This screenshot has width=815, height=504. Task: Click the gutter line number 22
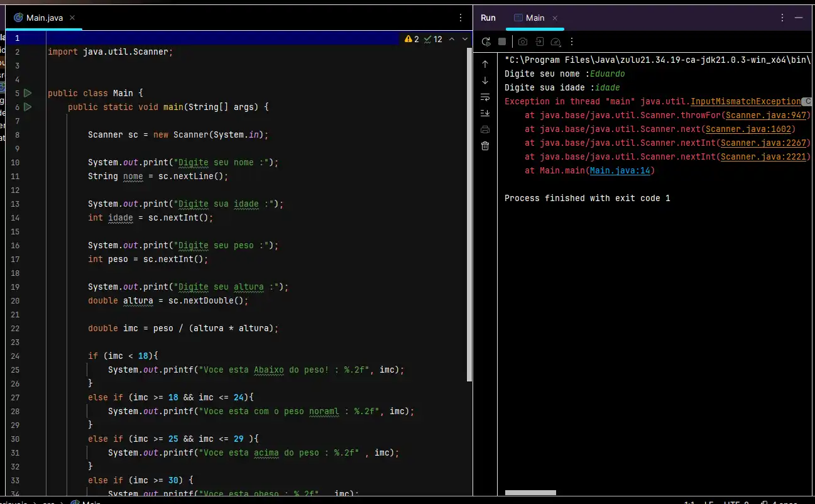[15, 328]
